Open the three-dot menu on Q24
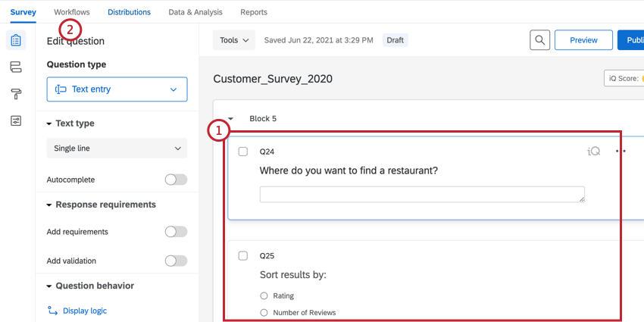The height and width of the screenshot is (322, 644). pyautogui.click(x=621, y=152)
